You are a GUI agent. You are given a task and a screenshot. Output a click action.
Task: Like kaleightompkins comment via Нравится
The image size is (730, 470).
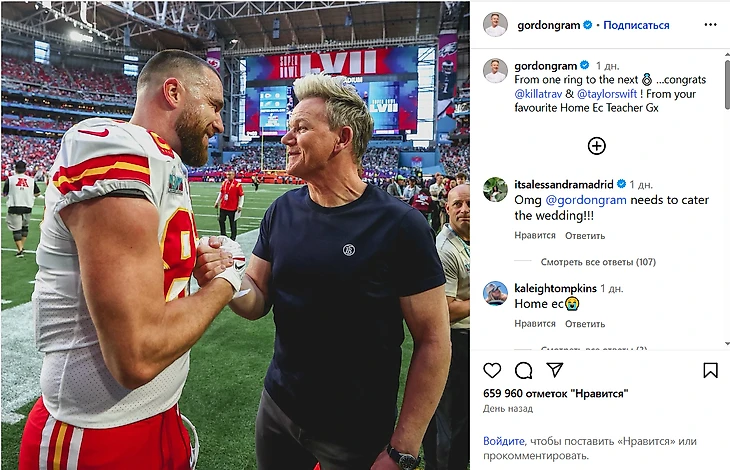535,324
